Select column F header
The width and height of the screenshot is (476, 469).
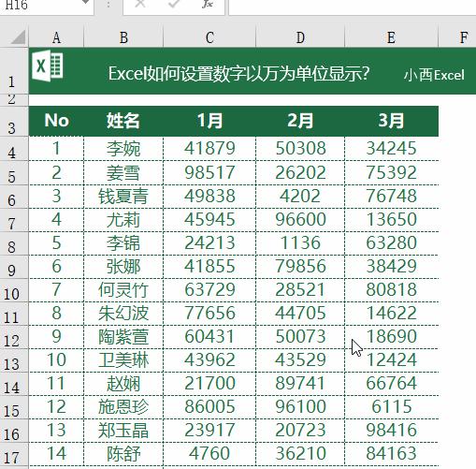click(457, 37)
